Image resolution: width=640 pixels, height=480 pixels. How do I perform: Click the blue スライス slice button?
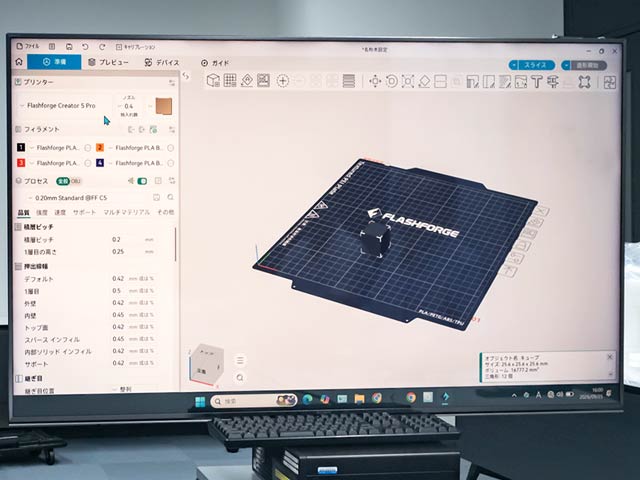pyautogui.click(x=536, y=65)
